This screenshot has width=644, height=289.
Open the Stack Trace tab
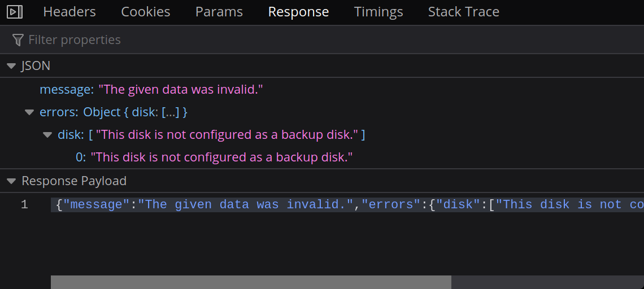[x=463, y=12]
